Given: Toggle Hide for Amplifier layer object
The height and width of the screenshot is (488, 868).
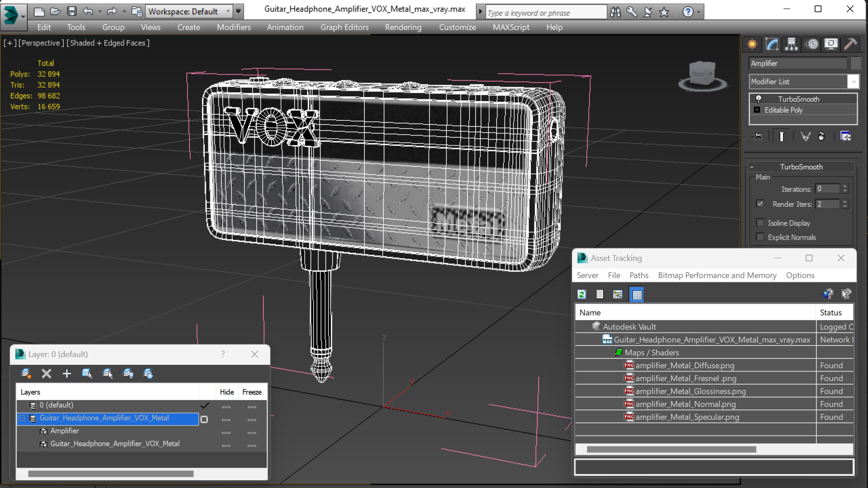Looking at the screenshot, I should point(226,432).
